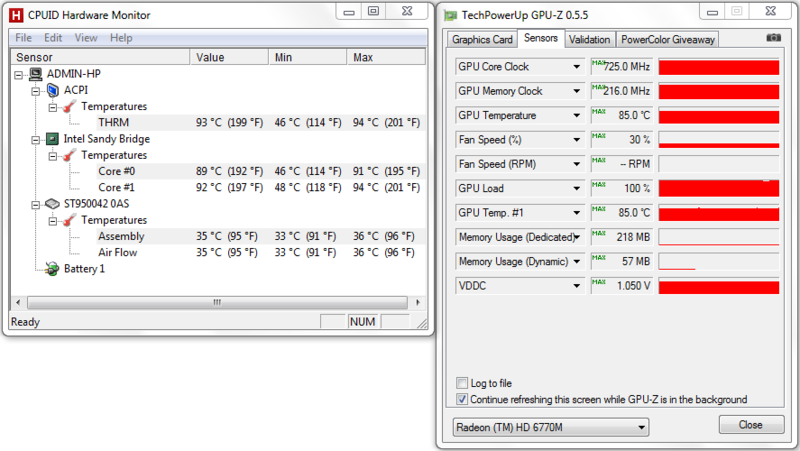800x451 pixels.
Task: Click the GPU-Z camera screenshot icon
Action: pyautogui.click(x=773, y=38)
